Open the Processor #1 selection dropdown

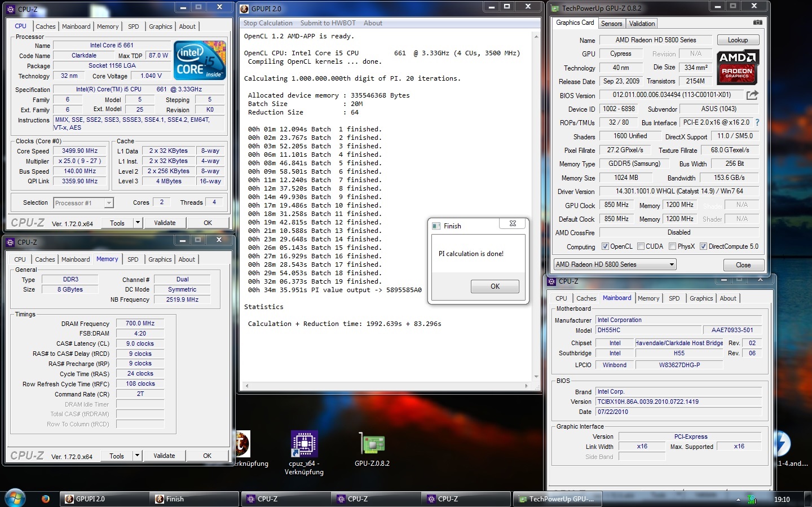pyautogui.click(x=83, y=202)
